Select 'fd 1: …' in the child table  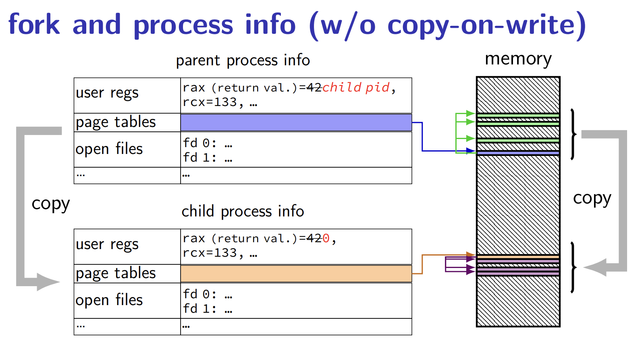(208, 309)
